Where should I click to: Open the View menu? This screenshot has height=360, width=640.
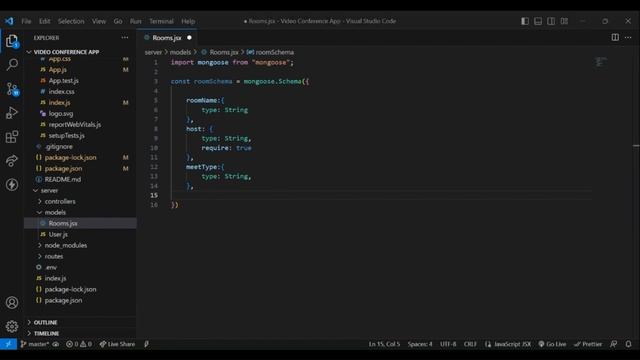(98, 21)
